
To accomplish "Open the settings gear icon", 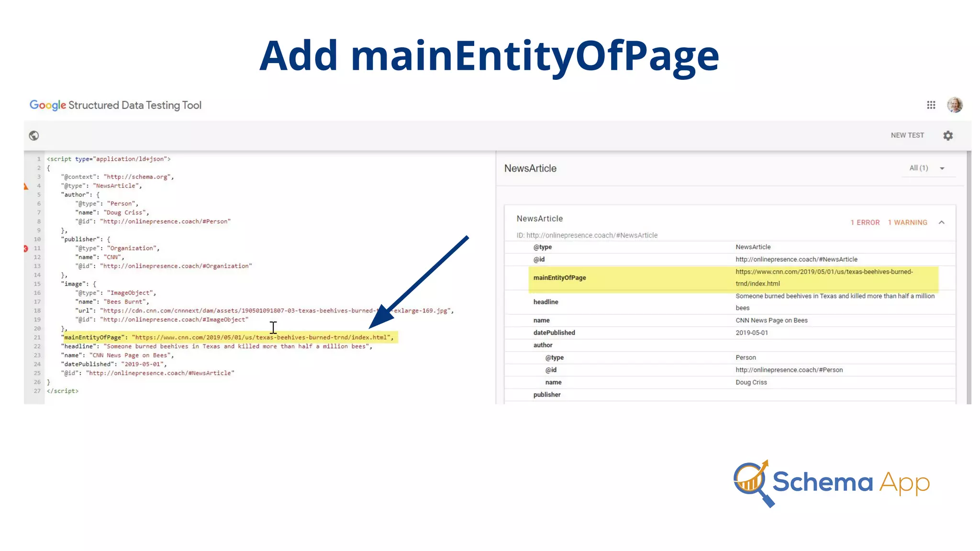I will (x=948, y=136).
